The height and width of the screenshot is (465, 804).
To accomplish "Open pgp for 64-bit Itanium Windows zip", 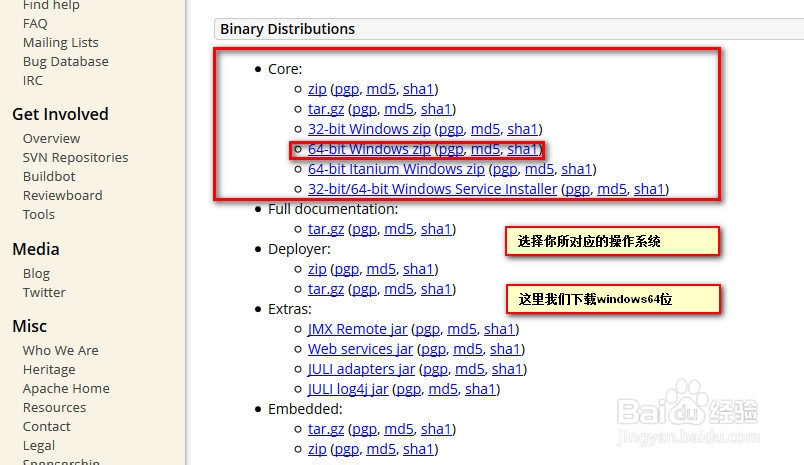I will (x=505, y=169).
